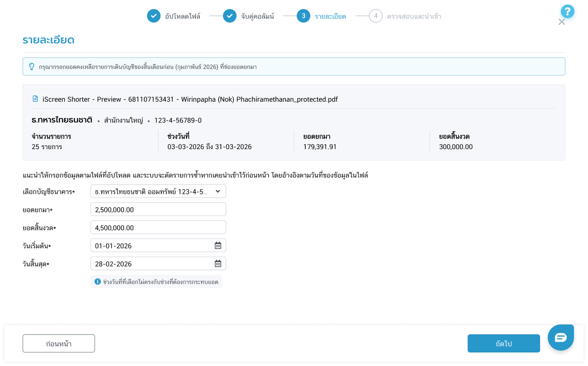
Task: Expand the เลือกบัญชีธนาคาร dropdown
Action: pyautogui.click(x=154, y=192)
